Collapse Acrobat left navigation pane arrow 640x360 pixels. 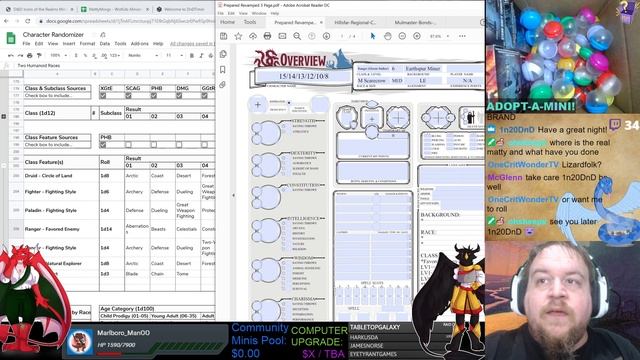point(233,195)
